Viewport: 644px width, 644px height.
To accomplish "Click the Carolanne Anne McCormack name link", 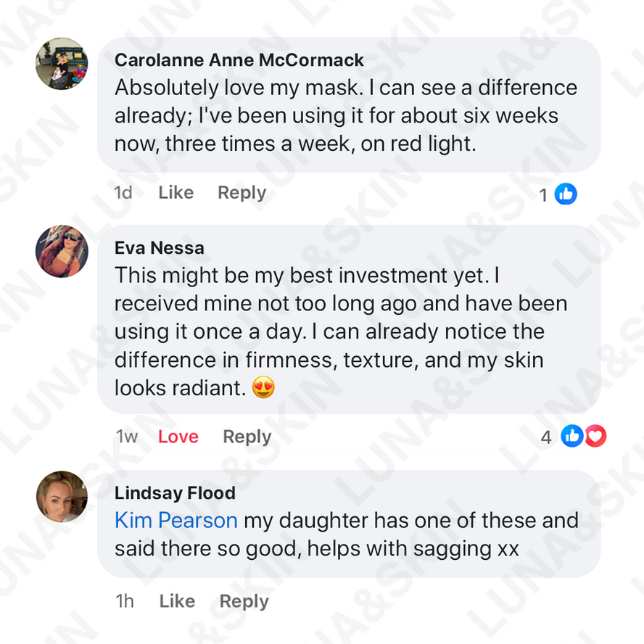I will 239,60.
